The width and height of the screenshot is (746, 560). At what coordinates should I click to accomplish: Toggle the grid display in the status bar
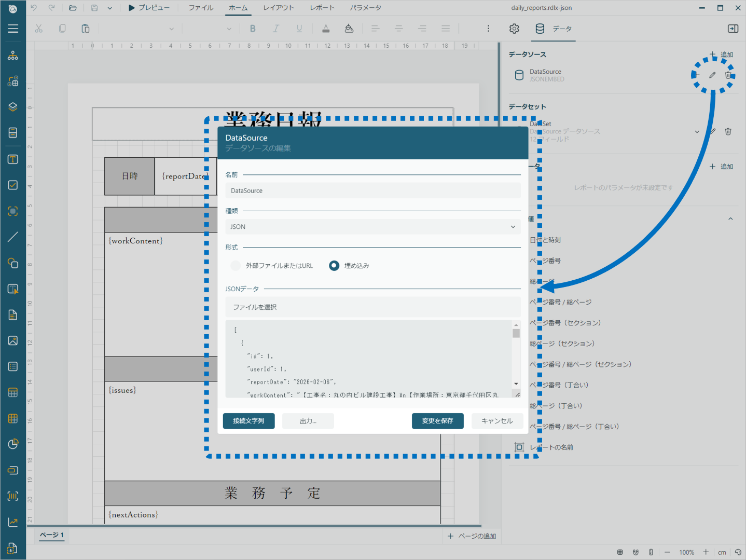[620, 552]
